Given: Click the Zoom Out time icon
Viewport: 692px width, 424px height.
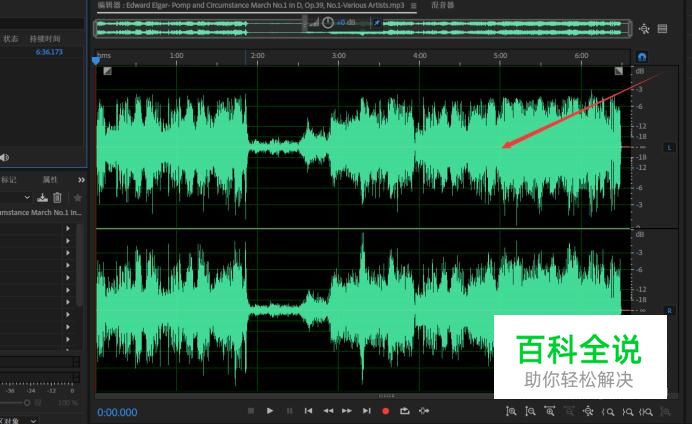Looking at the screenshot, I should point(569,412).
